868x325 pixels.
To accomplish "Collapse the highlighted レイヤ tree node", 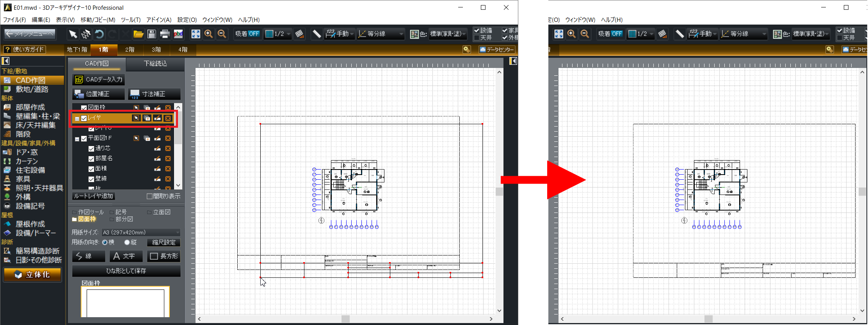I will 77,119.
